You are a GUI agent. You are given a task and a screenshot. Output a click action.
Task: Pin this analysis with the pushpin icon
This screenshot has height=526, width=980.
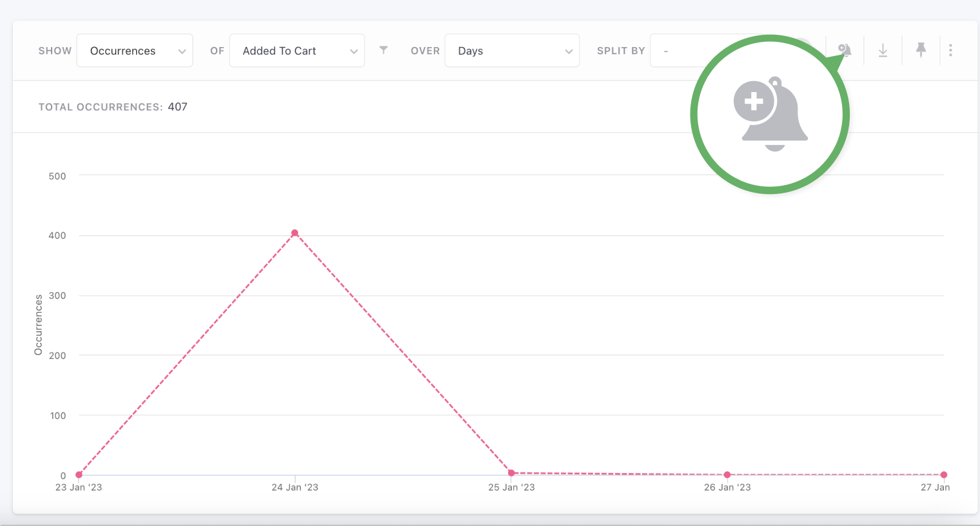click(x=921, y=50)
